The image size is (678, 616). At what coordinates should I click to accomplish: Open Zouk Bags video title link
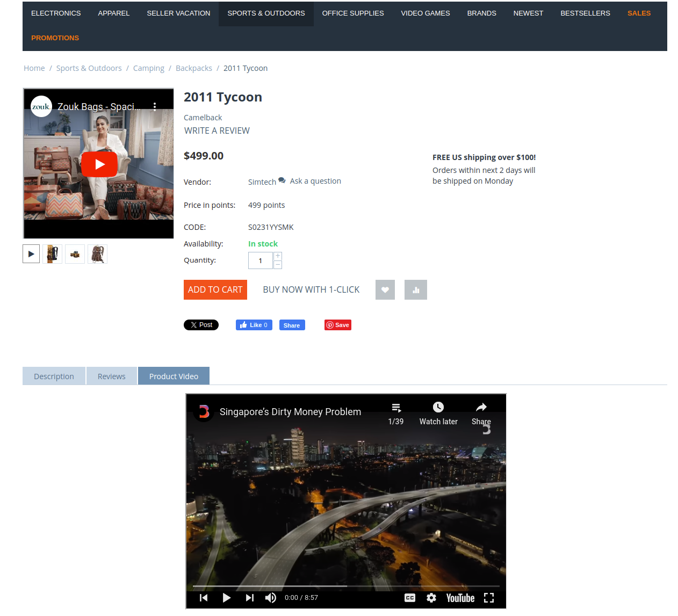(x=99, y=106)
